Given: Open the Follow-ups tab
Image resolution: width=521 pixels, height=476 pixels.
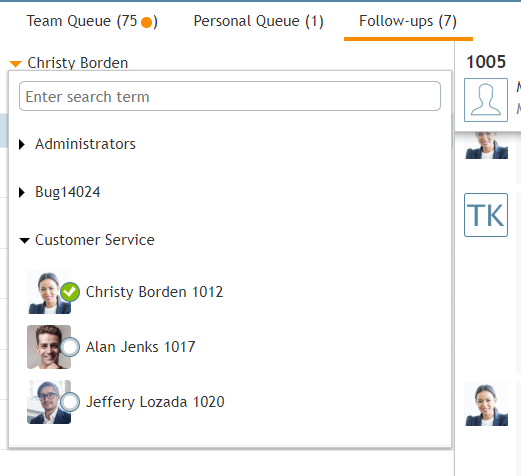Looking at the screenshot, I should (x=408, y=21).
